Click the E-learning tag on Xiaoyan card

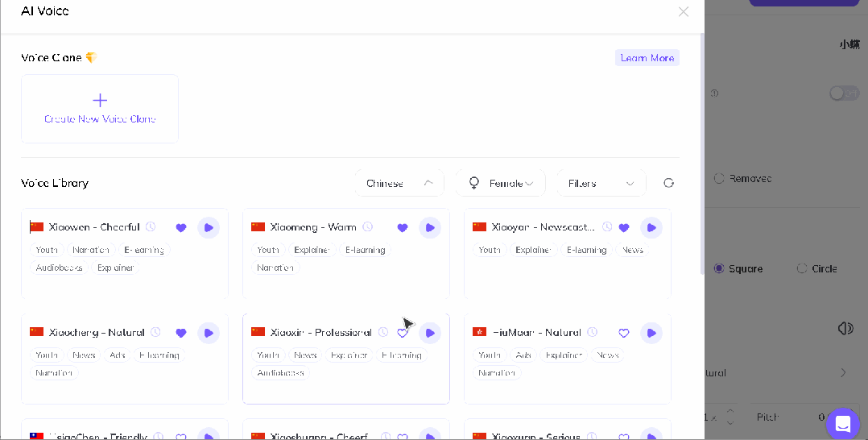coord(587,250)
